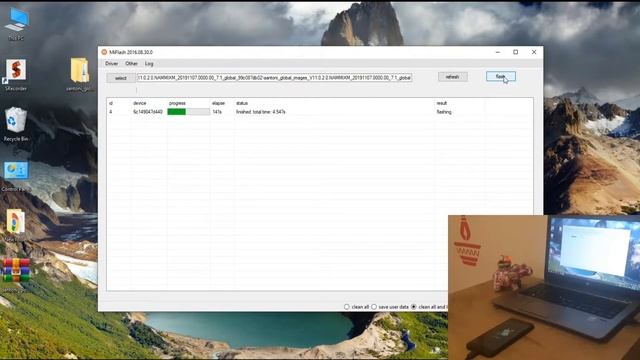Image resolution: width=640 pixels, height=360 pixels.
Task: Click the refresh button
Action: (x=453, y=77)
